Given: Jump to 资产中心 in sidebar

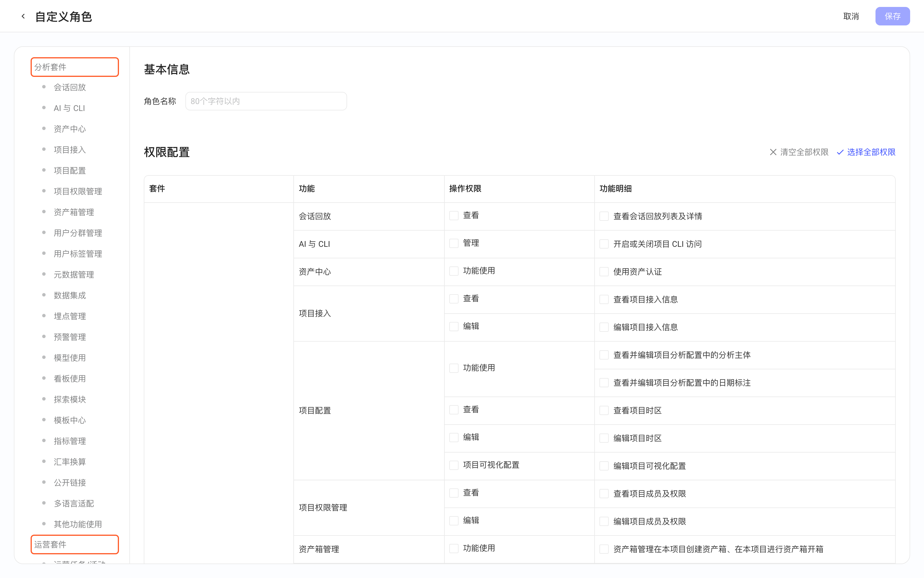Looking at the screenshot, I should (70, 129).
